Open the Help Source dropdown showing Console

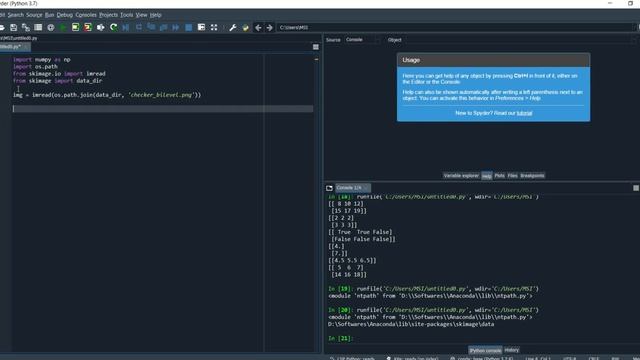point(361,40)
